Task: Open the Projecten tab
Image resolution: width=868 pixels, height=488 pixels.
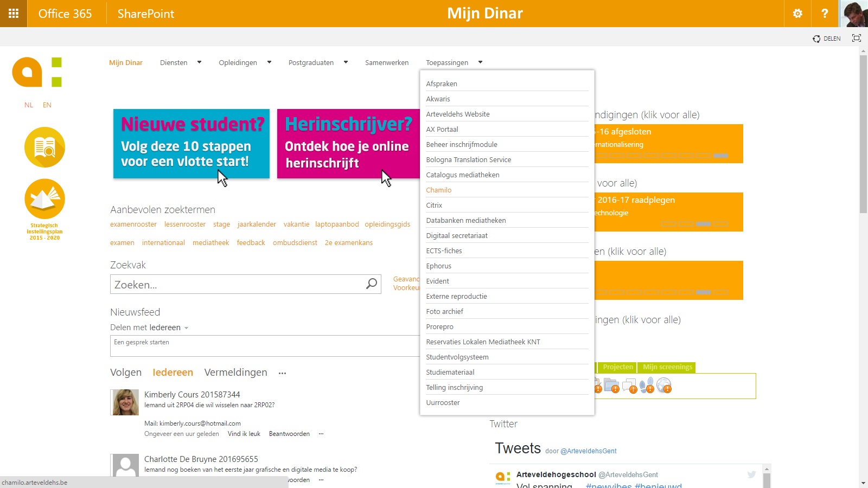Action: (x=617, y=367)
